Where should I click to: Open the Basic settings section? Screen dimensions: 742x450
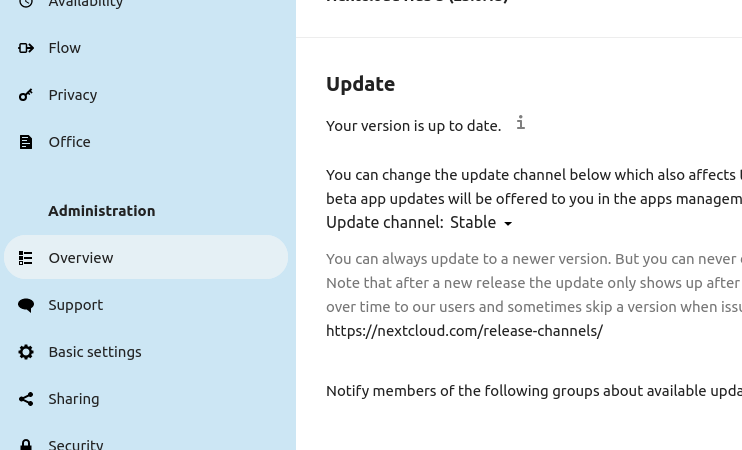tap(95, 352)
